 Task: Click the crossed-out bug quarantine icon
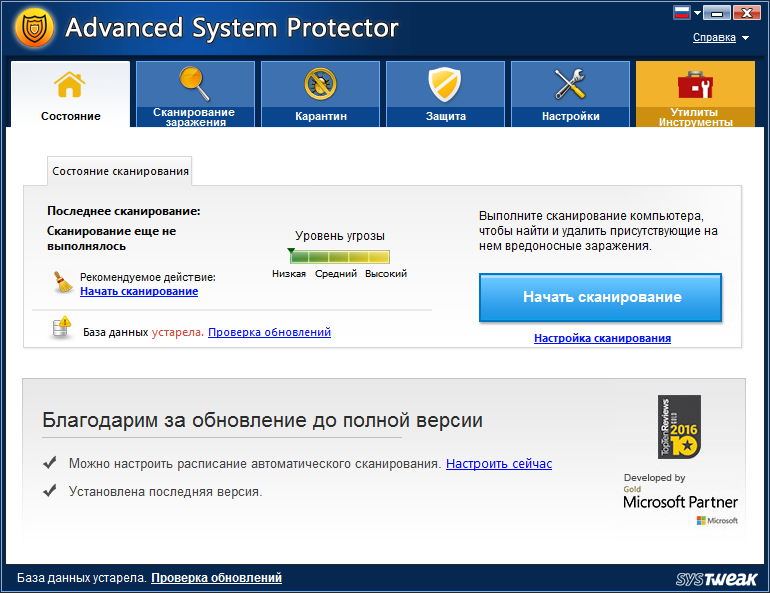point(320,83)
